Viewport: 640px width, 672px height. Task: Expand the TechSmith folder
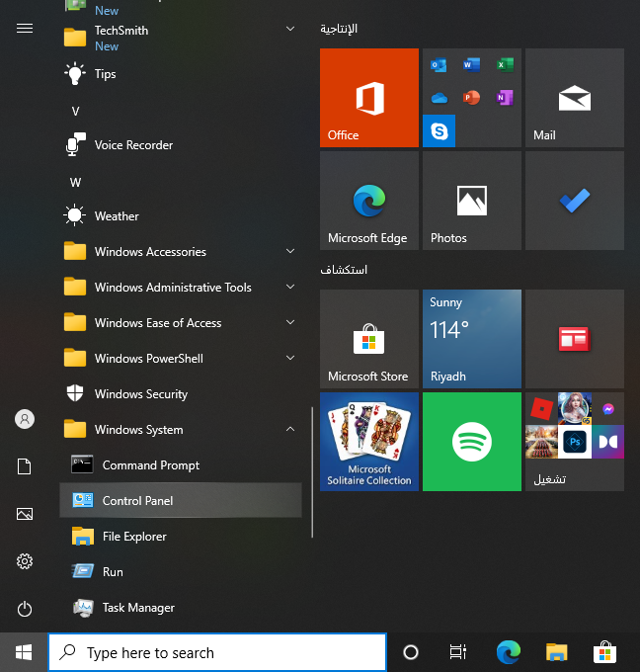click(x=181, y=38)
